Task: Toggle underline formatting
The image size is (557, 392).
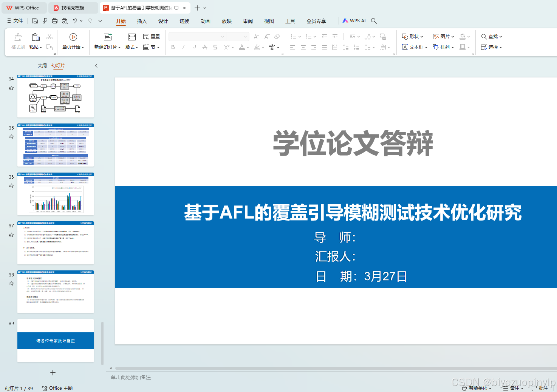Action: tap(194, 47)
